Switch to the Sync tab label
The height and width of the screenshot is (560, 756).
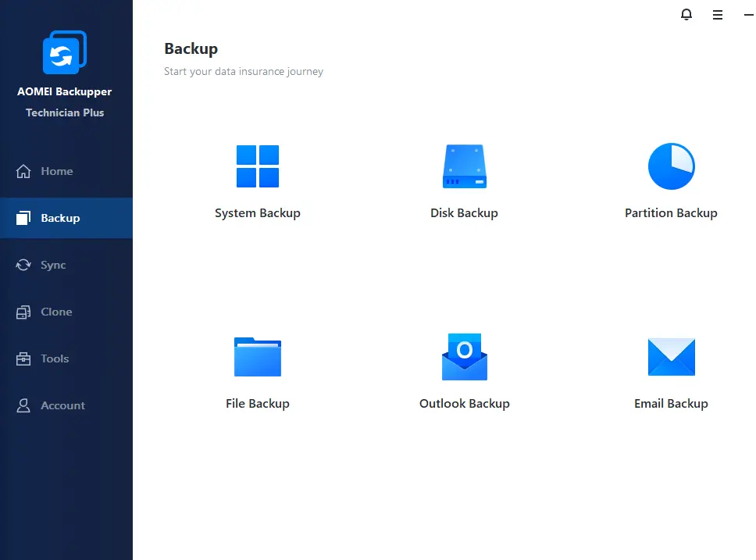pyautogui.click(x=53, y=265)
